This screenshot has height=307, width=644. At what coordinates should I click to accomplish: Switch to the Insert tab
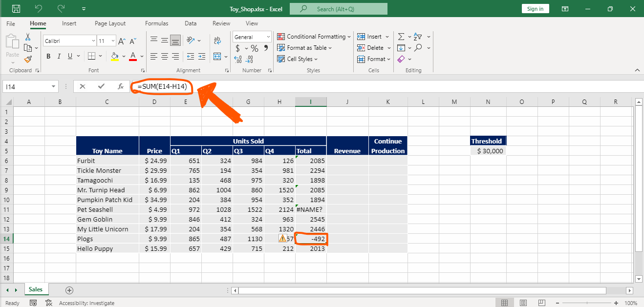click(x=69, y=23)
